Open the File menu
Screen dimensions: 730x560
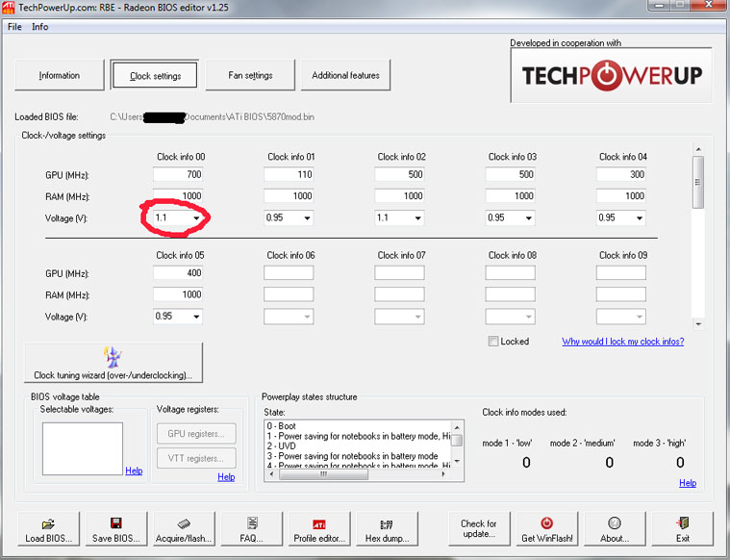[14, 27]
